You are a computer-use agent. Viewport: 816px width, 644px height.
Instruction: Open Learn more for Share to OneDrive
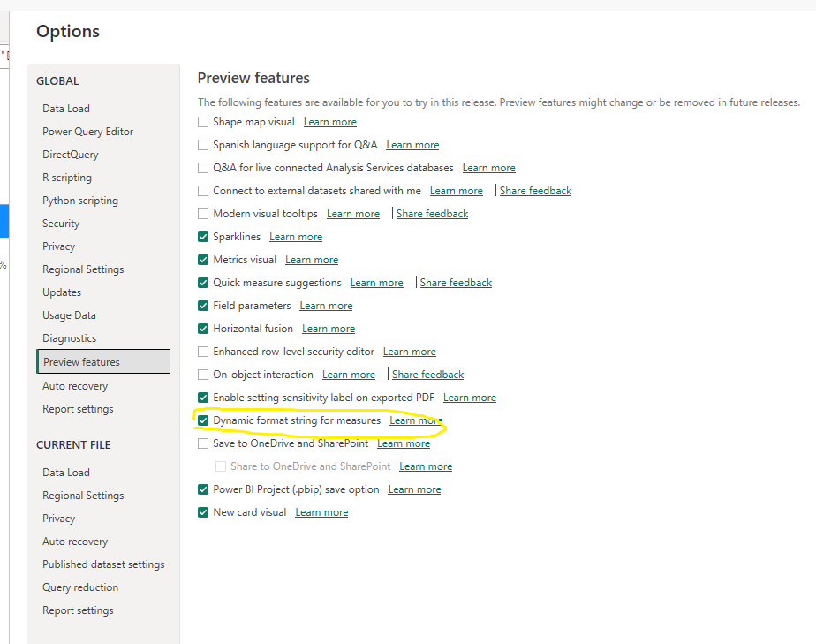(x=426, y=466)
